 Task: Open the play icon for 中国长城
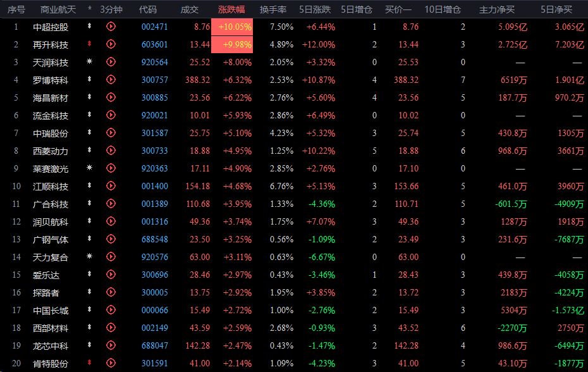tap(111, 311)
